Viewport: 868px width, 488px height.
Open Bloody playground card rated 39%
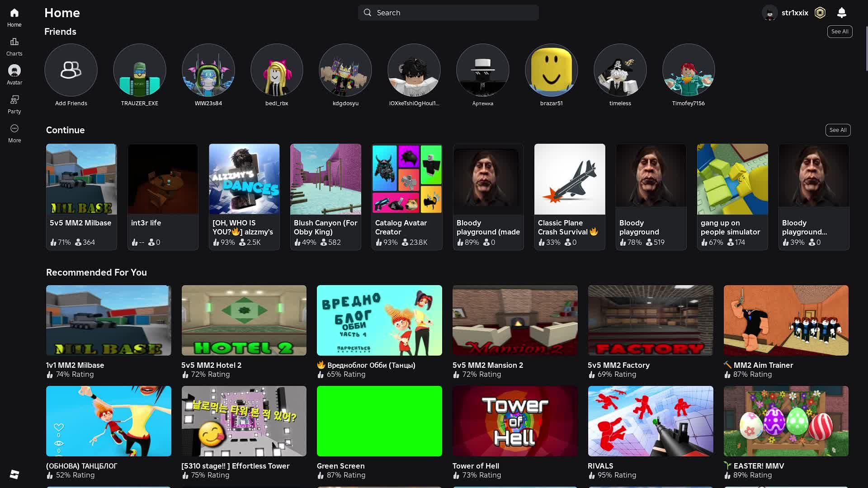pos(814,197)
